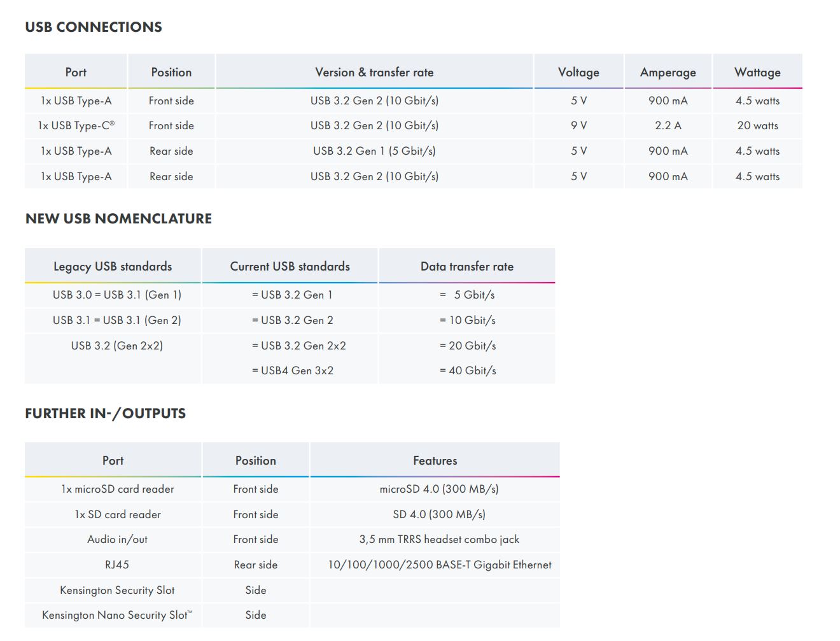Select the Features column header
The image size is (840, 641).
pos(435,460)
